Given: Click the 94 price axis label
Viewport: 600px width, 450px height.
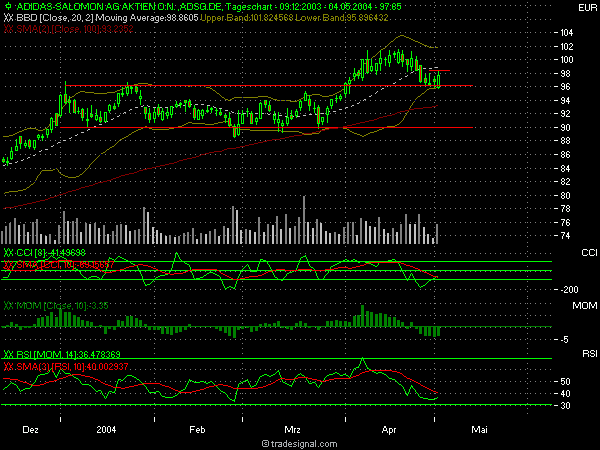Looking at the screenshot, I should [x=565, y=101].
